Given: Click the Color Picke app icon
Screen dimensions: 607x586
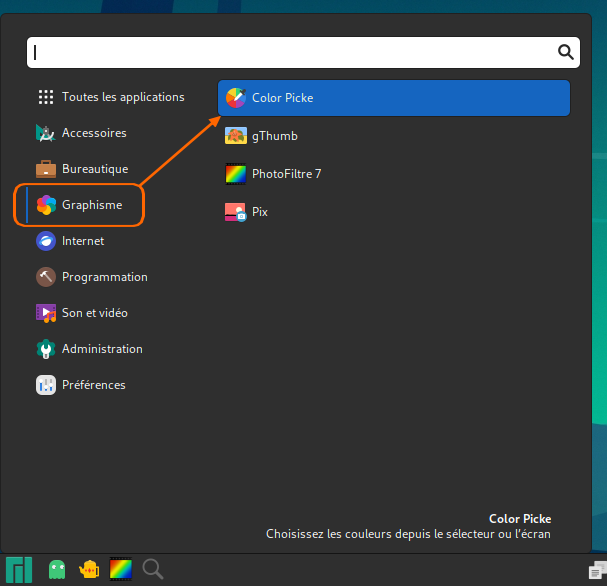Looking at the screenshot, I should point(235,98).
